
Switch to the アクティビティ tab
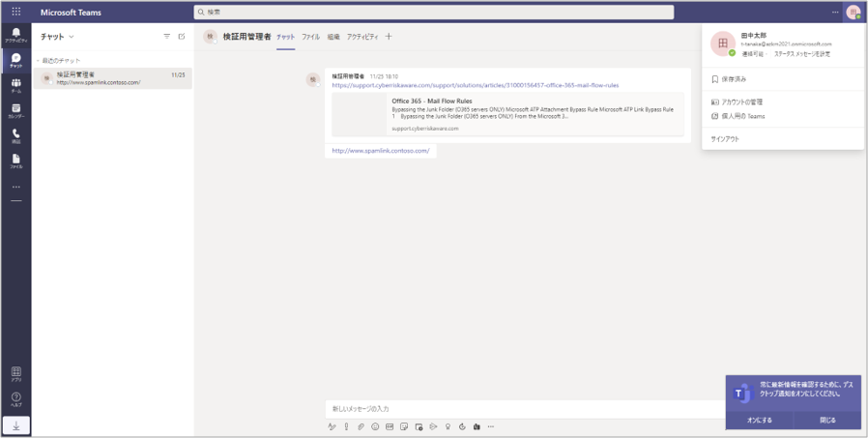click(362, 37)
